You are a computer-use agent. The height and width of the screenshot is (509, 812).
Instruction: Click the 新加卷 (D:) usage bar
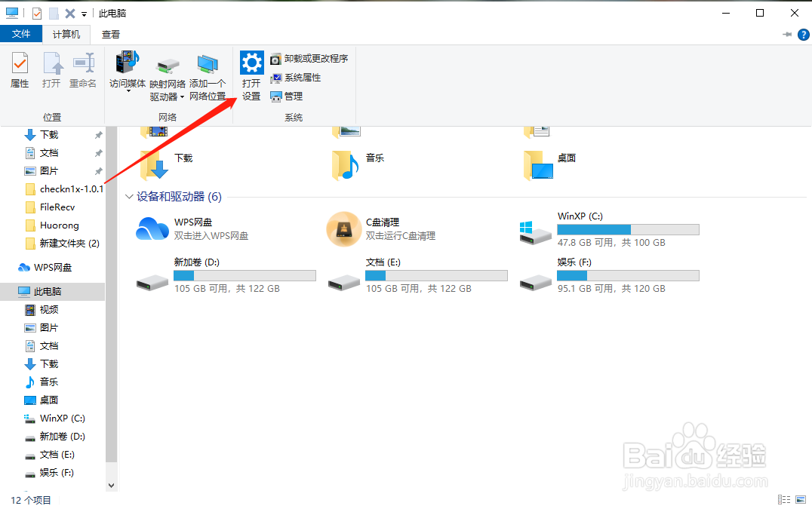[x=245, y=276]
